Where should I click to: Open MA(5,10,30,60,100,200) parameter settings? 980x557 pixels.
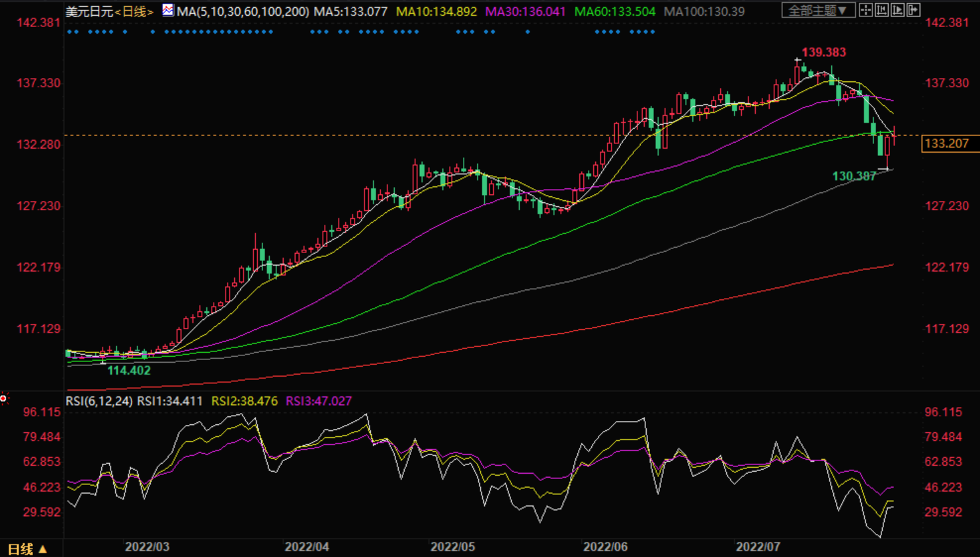click(243, 11)
